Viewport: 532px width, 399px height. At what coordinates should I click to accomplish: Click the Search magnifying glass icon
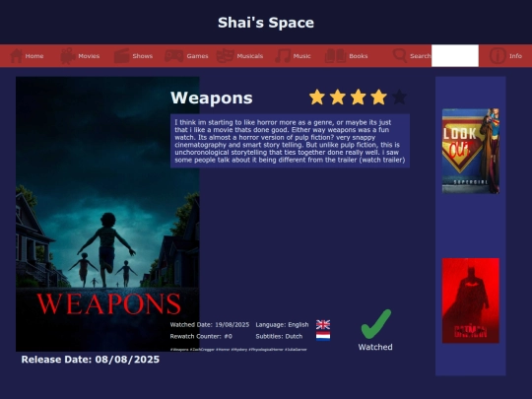point(400,55)
